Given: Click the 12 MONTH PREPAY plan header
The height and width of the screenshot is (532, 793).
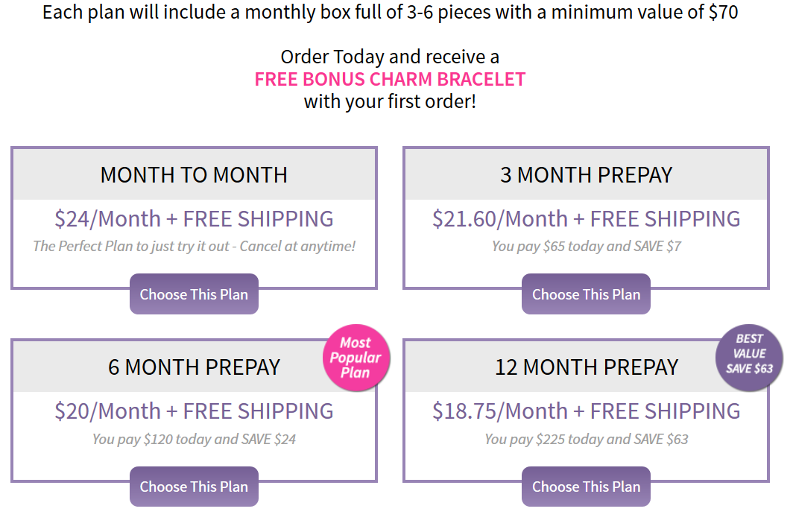Looking at the screenshot, I should click(x=586, y=367).
